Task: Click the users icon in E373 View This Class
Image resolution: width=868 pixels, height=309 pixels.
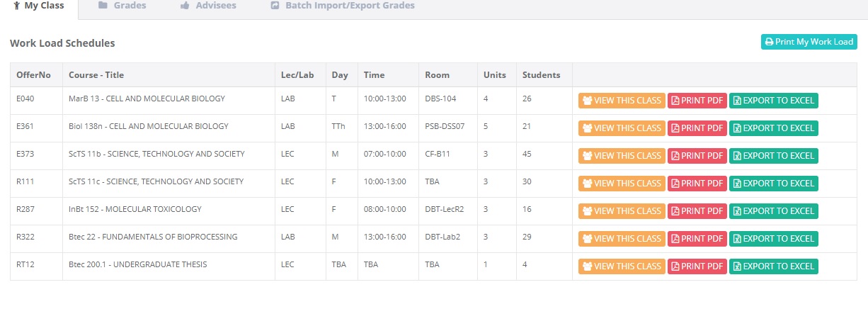Action: coord(587,156)
